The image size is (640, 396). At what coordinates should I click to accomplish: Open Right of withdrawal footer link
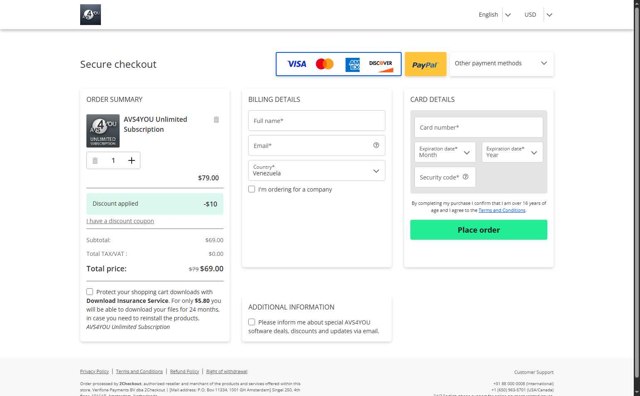(x=227, y=371)
